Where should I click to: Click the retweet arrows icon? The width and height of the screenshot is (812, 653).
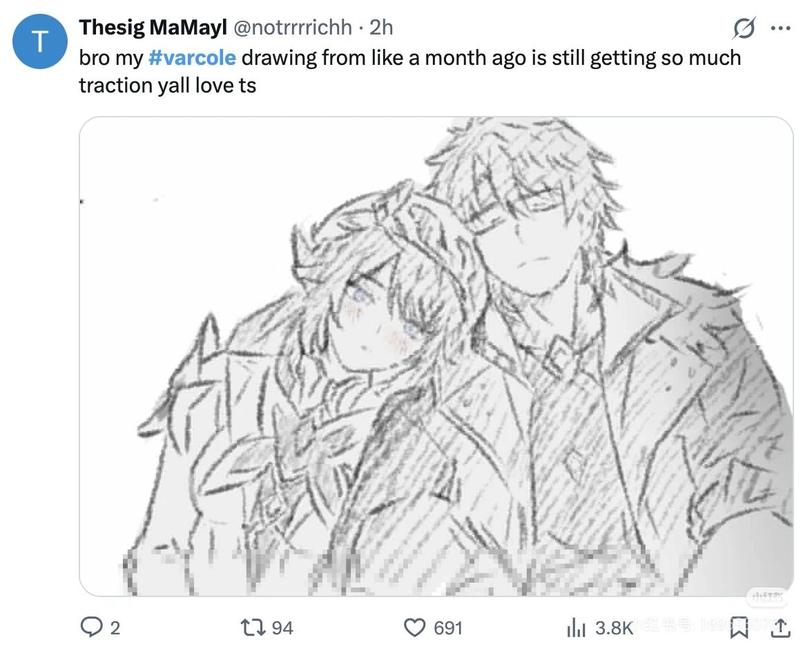[253, 627]
